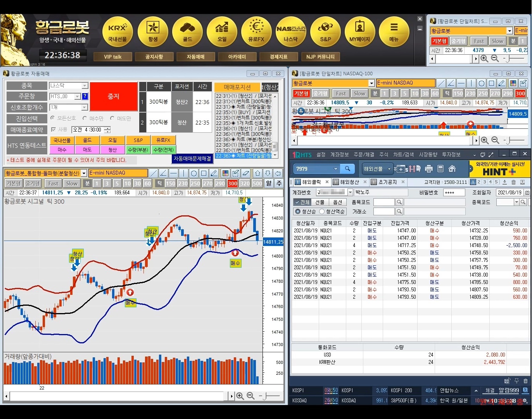The width and height of the screenshot is (532, 419).
Task: Open the NASDAQ 나스닥 gold icon
Action: pyautogui.click(x=291, y=32)
